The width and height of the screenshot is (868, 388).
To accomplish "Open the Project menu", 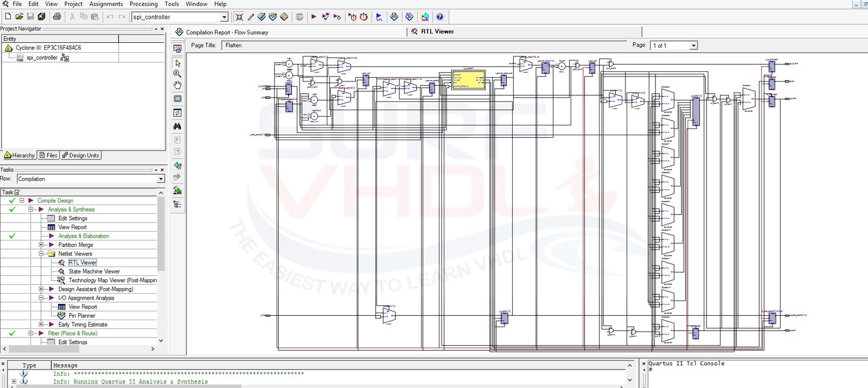I will point(73,4).
